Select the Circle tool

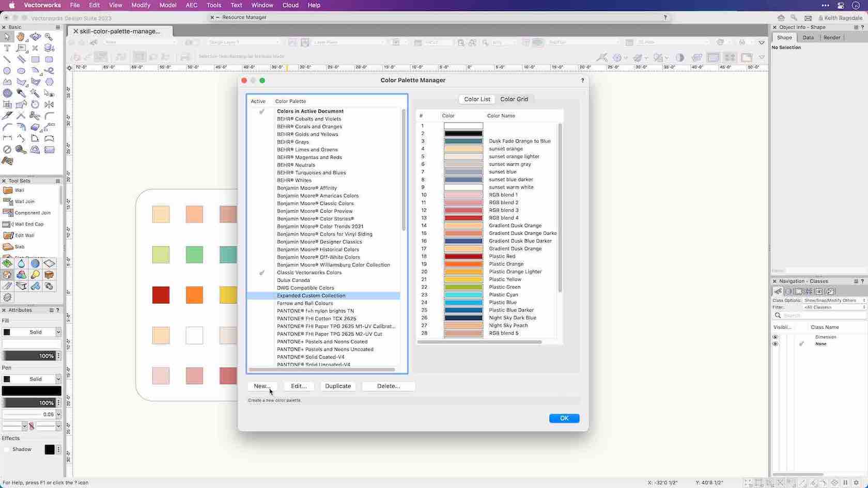7,71
